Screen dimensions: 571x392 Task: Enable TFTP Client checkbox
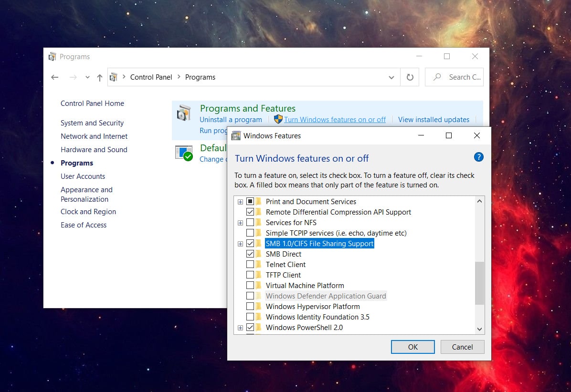point(250,275)
